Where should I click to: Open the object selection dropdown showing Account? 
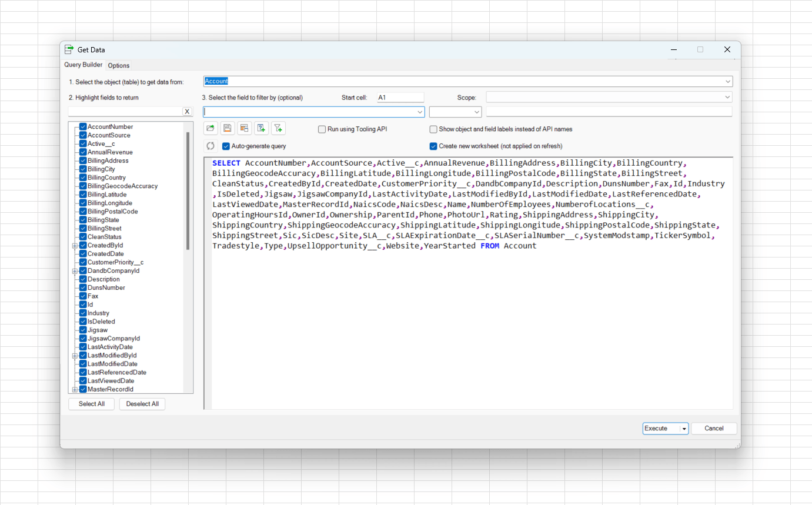727,81
